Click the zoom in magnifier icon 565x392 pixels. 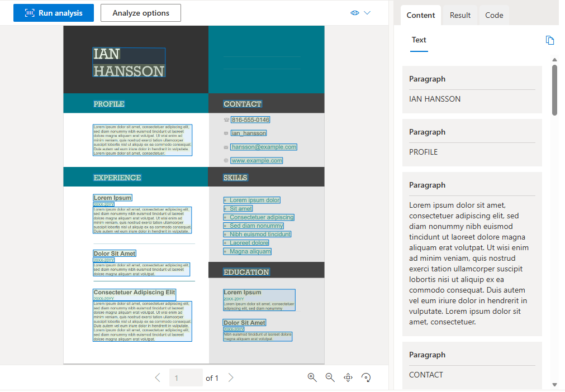point(312,377)
